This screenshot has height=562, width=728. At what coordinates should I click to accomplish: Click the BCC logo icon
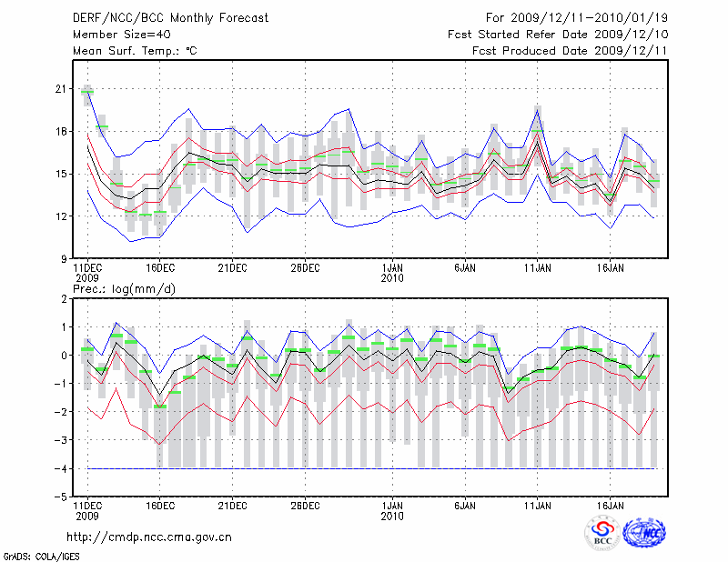pyautogui.click(x=602, y=534)
